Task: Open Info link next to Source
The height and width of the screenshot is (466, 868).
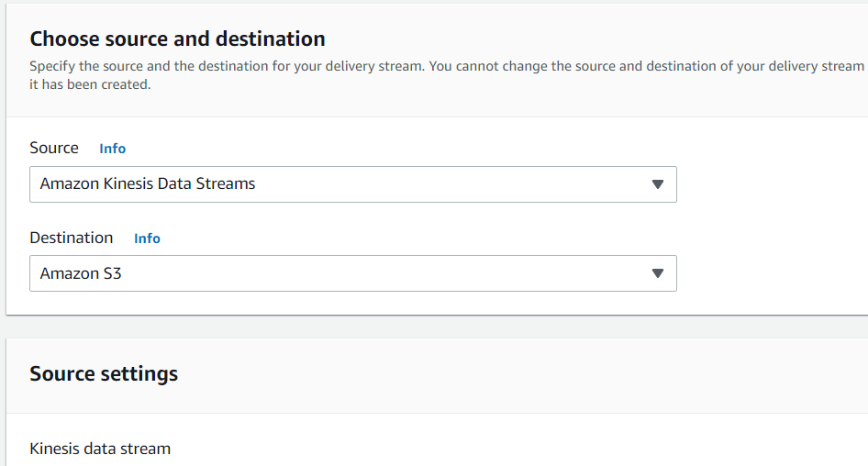Action: click(x=112, y=149)
